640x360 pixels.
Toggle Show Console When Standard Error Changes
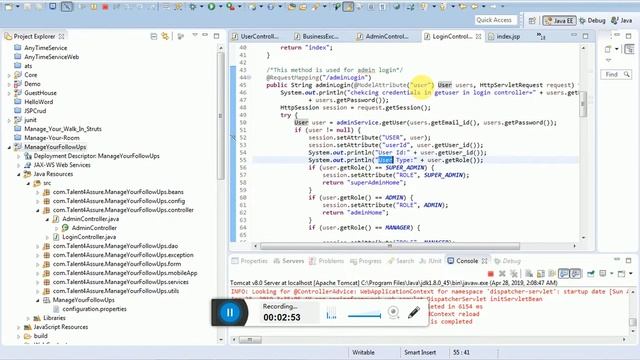pyautogui.click(x=575, y=273)
